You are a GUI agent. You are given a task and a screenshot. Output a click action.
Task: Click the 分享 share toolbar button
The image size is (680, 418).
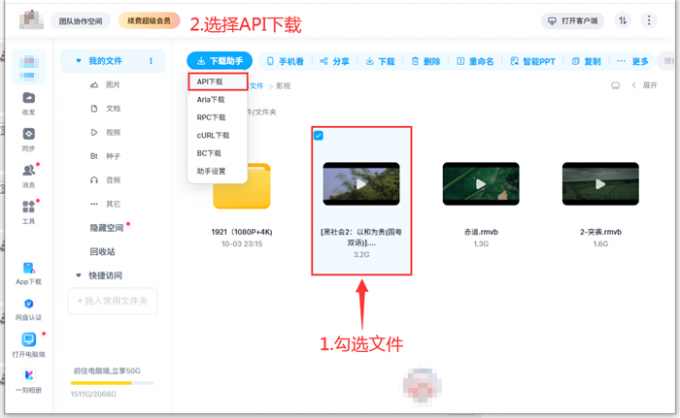(334, 62)
